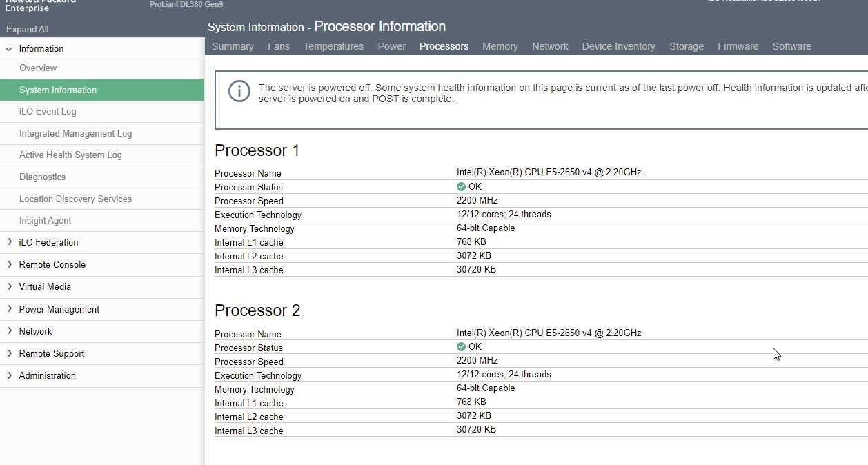Click the Remote Console label
Viewport: 868px width, 465px height.
52,264
